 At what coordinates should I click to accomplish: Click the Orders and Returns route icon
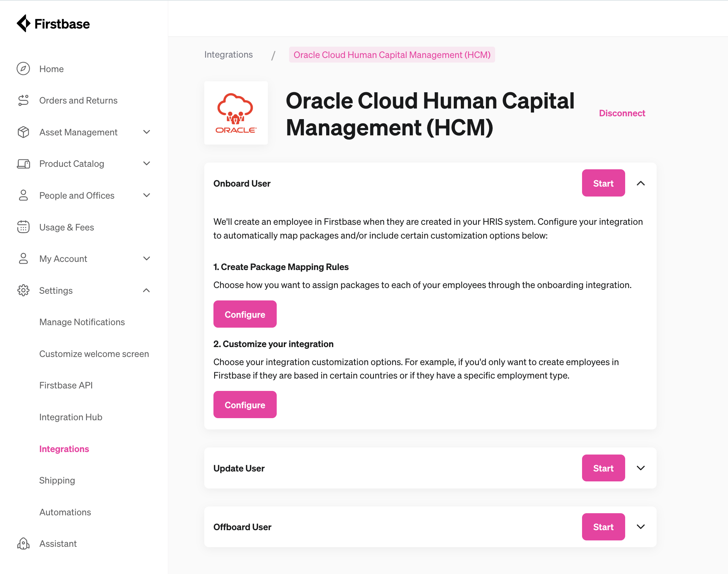tap(23, 100)
